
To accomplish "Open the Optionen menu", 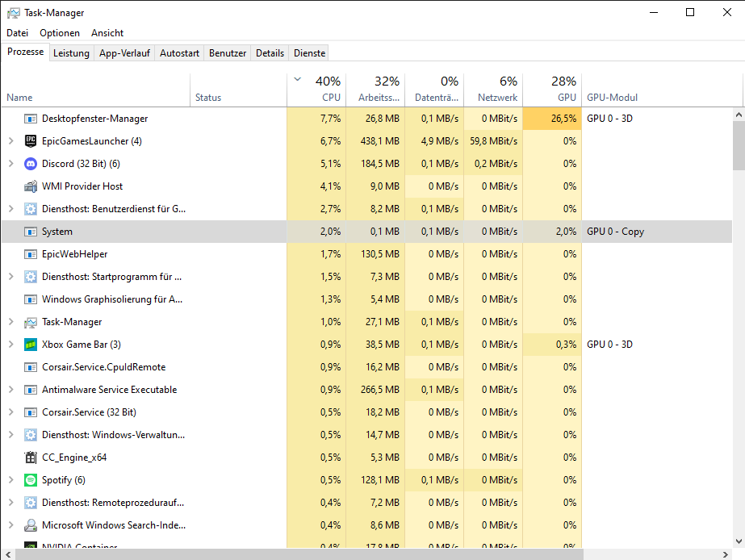I will (60, 33).
